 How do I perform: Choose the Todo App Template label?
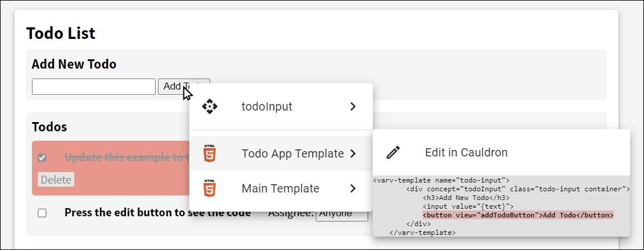[292, 154]
